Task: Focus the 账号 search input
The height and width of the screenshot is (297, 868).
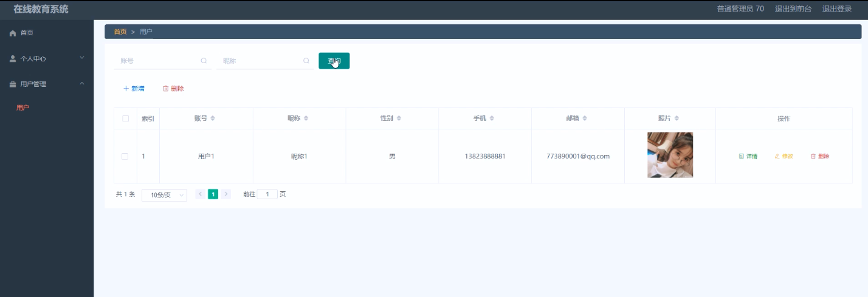Action: pos(162,61)
